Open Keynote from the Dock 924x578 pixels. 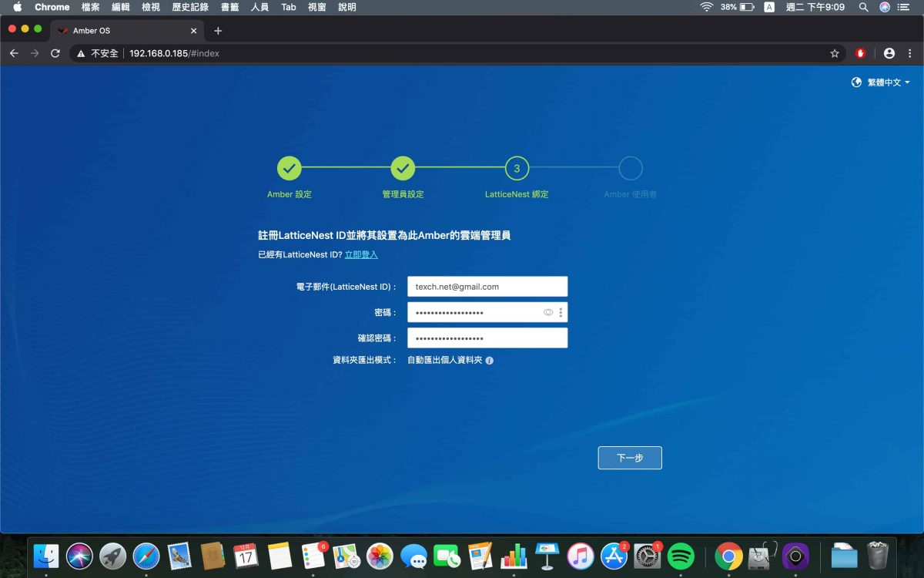coord(547,556)
